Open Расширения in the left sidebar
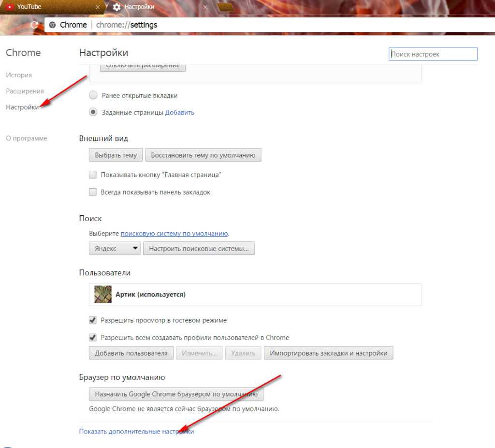The height and width of the screenshot is (448, 495). (x=25, y=91)
